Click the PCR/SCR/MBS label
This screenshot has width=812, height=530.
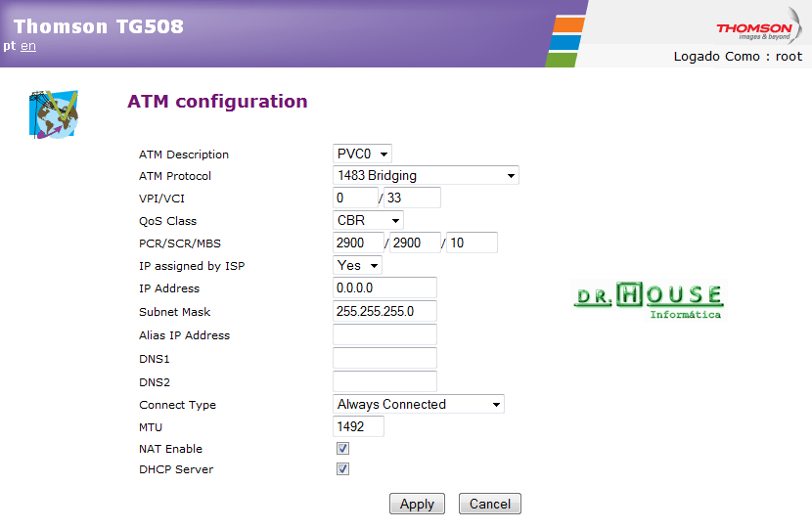[180, 243]
